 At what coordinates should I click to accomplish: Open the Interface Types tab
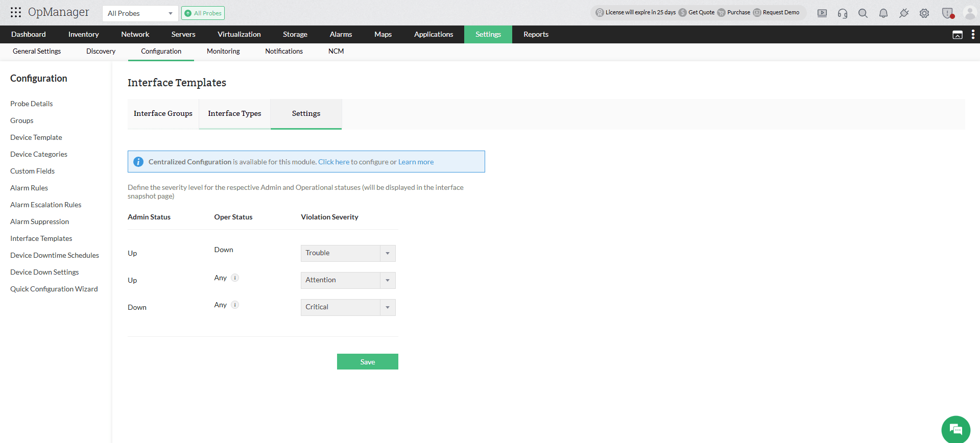234,114
